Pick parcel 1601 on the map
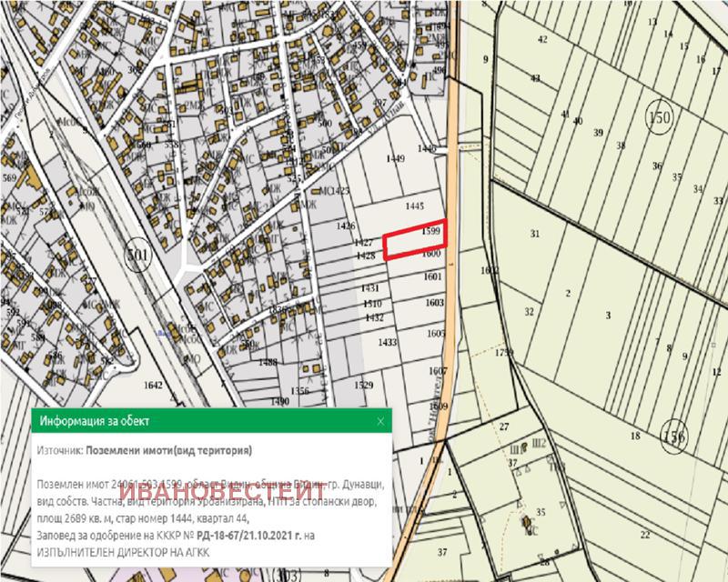This screenshot has height=582, width=728. 432,276
